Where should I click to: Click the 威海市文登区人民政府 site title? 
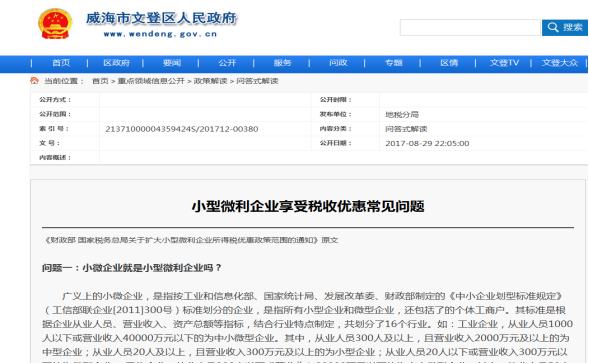click(162, 18)
